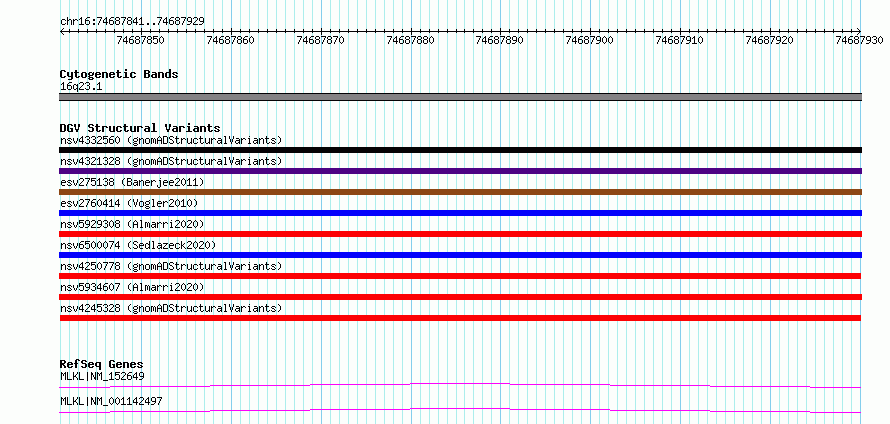Click the red nsv4250778 variant bar

460,276
